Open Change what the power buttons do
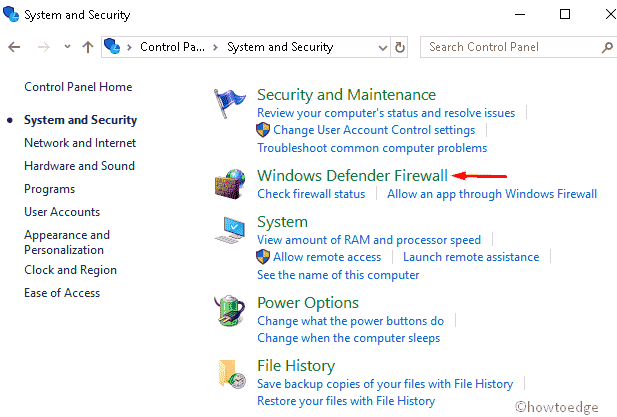This screenshot has height=417, width=617. (x=351, y=321)
